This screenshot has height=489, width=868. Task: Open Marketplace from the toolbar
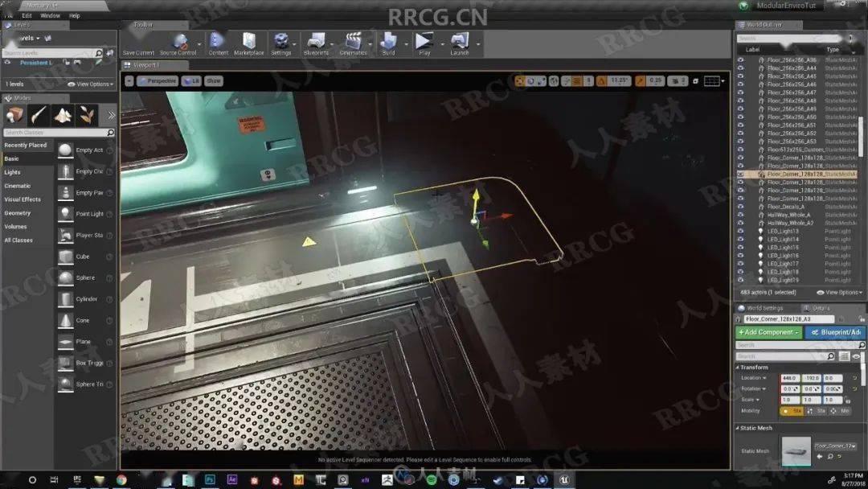point(248,43)
